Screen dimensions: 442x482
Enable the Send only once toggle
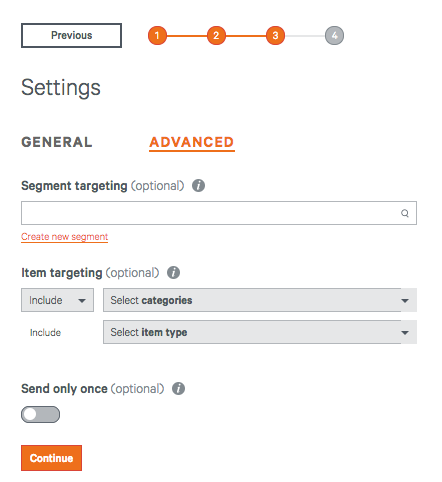[41, 414]
